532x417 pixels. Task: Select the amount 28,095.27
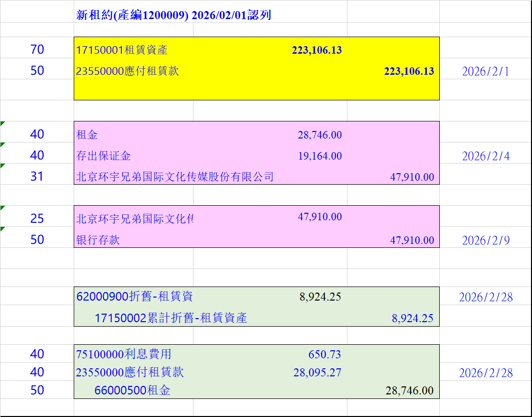pyautogui.click(x=317, y=372)
